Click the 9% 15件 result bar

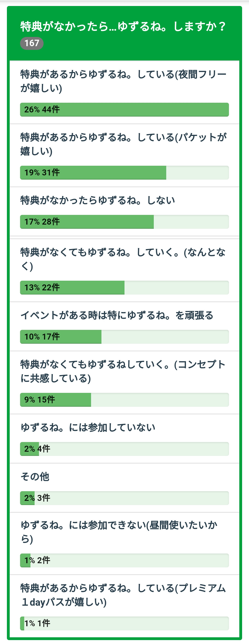click(124, 400)
